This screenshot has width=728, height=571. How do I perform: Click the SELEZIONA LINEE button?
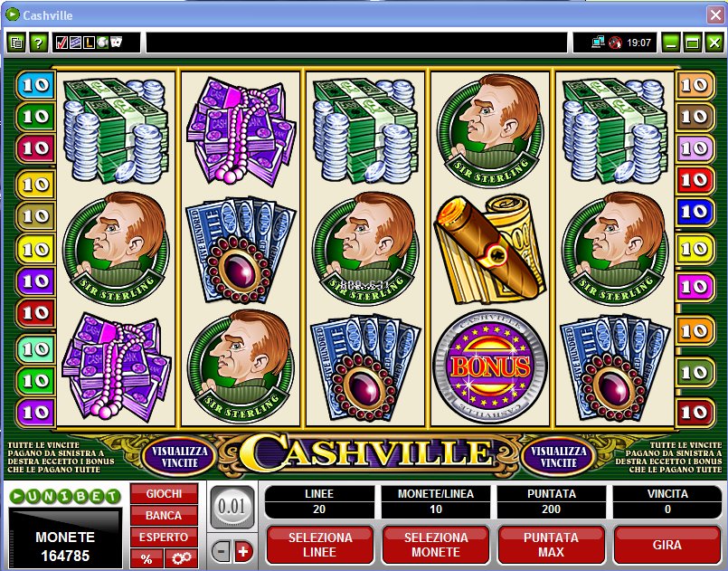click(320, 545)
